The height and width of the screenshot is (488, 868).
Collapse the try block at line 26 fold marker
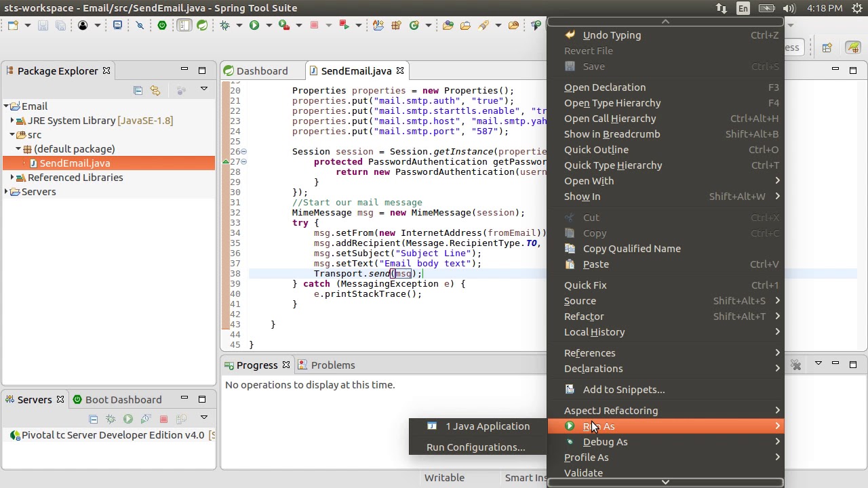243,152
